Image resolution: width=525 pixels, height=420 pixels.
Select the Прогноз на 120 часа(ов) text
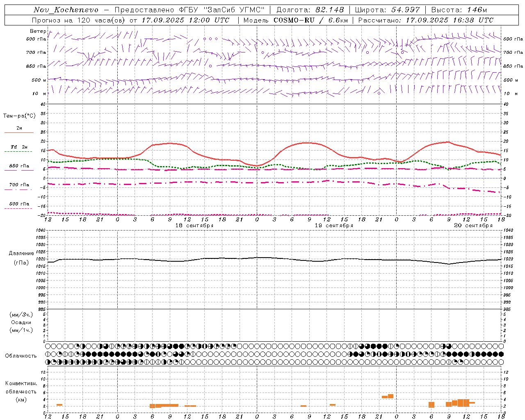[x=79, y=20]
